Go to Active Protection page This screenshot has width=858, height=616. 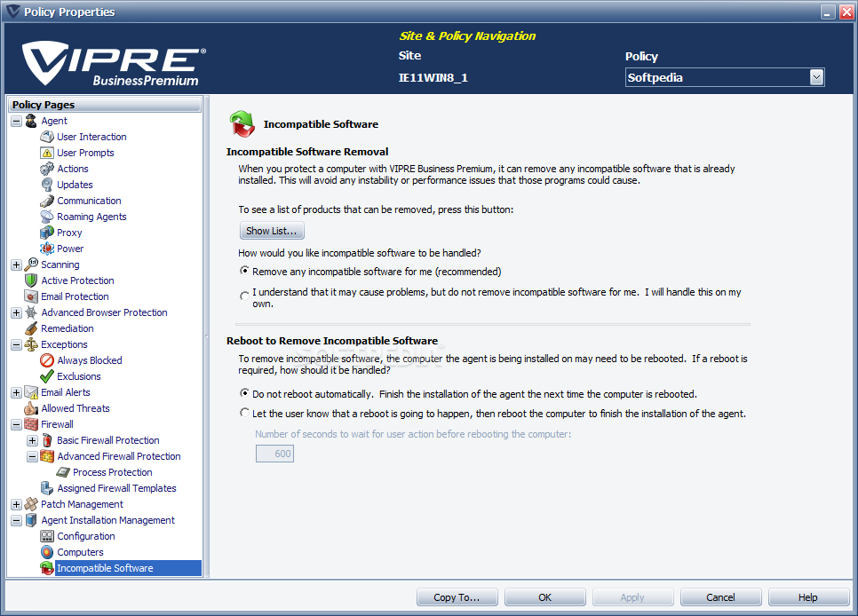click(x=77, y=280)
